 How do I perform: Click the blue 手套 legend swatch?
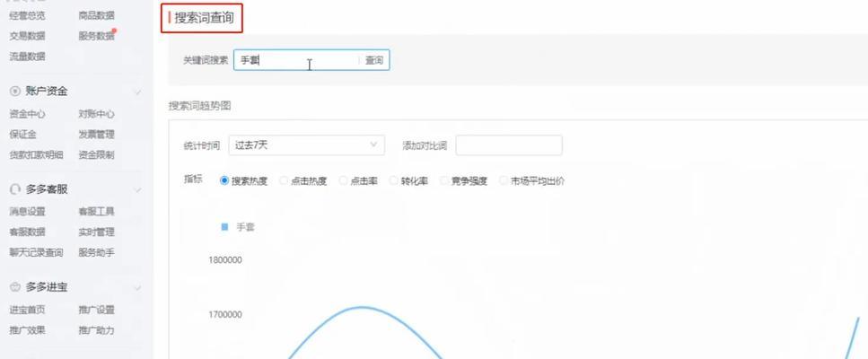pyautogui.click(x=224, y=227)
